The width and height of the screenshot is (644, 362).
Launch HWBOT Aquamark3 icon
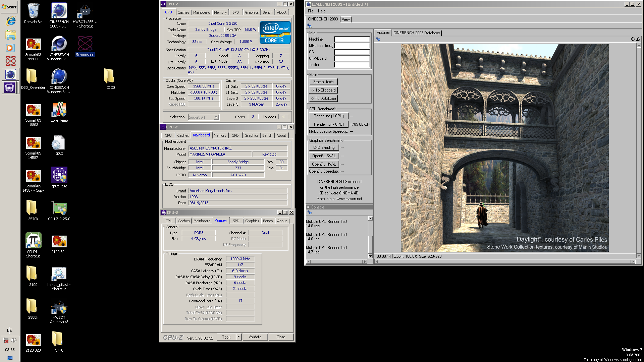[59, 312]
